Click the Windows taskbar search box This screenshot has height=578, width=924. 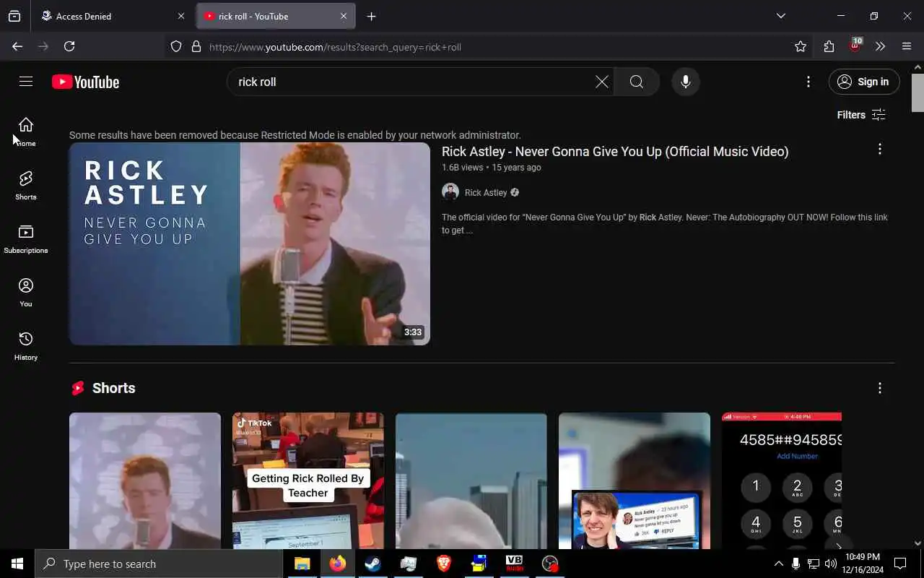pyautogui.click(x=159, y=564)
